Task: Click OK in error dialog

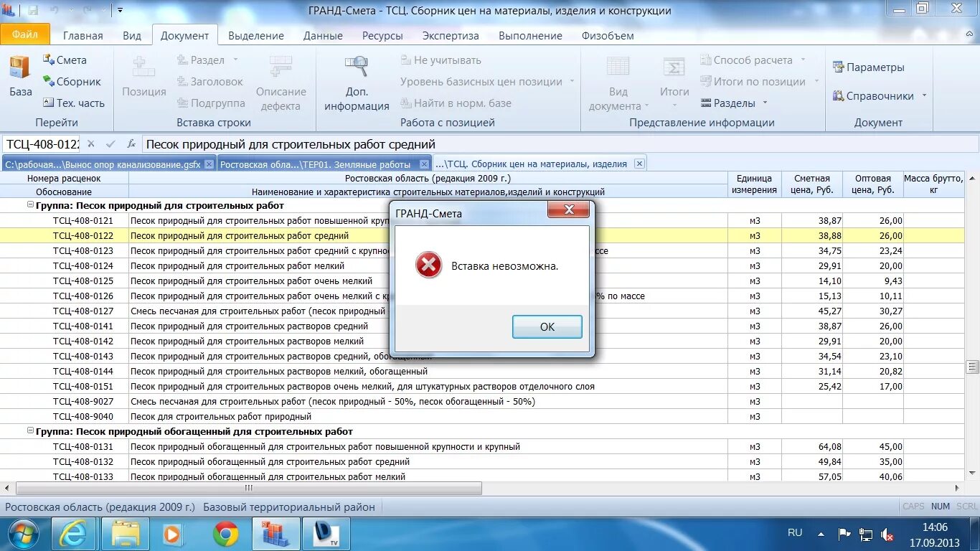Action: point(547,326)
